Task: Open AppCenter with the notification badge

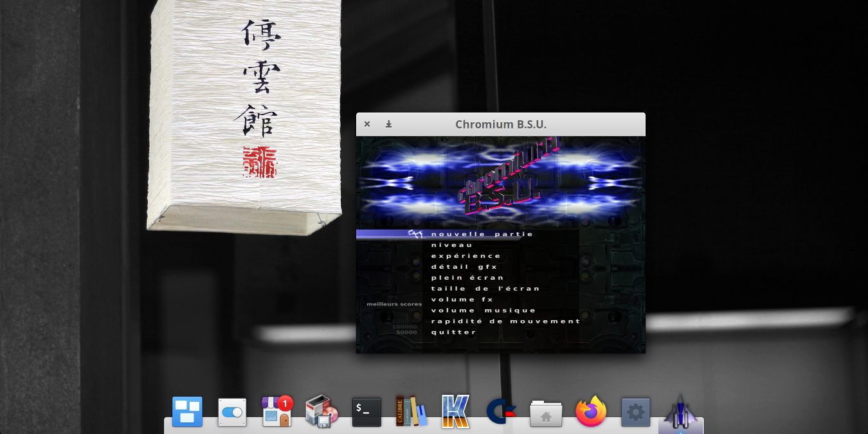Action: (277, 411)
